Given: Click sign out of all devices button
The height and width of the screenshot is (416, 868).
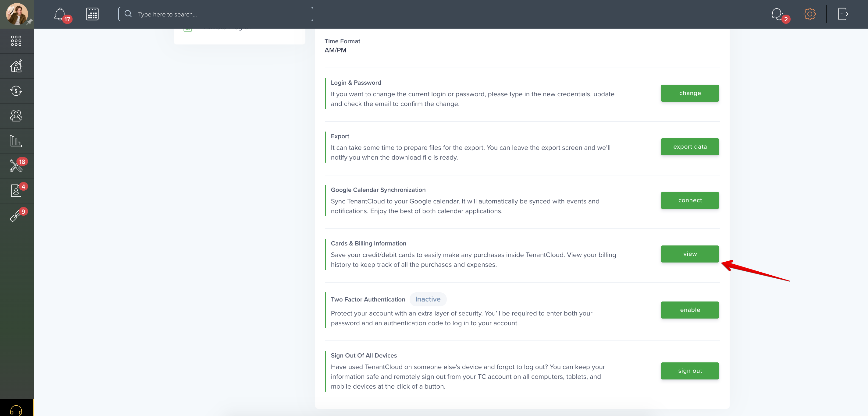Looking at the screenshot, I should (x=690, y=371).
